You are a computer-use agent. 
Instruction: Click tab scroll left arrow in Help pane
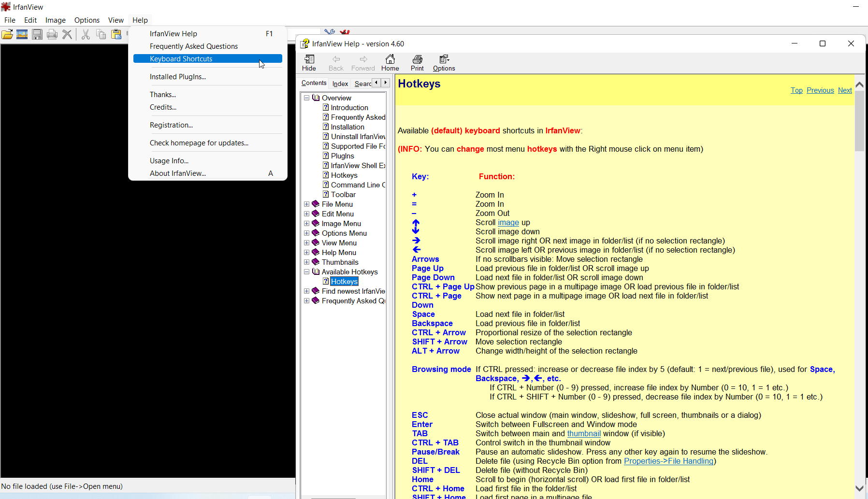tap(376, 83)
